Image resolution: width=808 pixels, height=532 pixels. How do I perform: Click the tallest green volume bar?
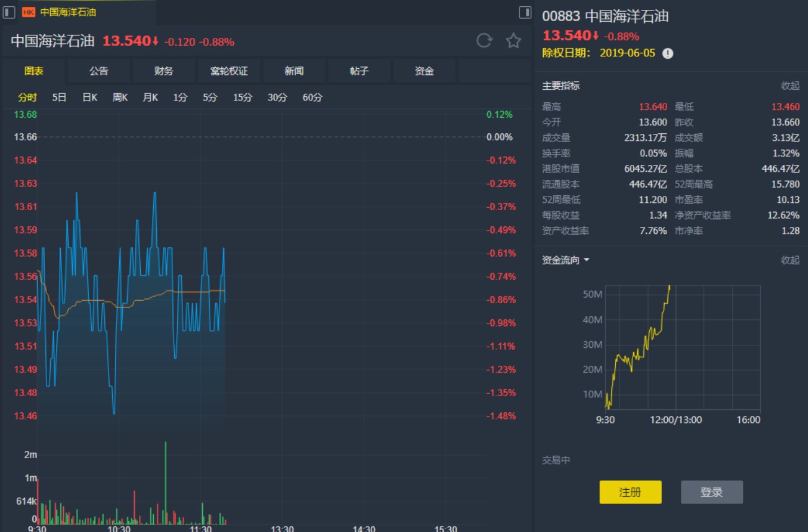tap(166, 483)
